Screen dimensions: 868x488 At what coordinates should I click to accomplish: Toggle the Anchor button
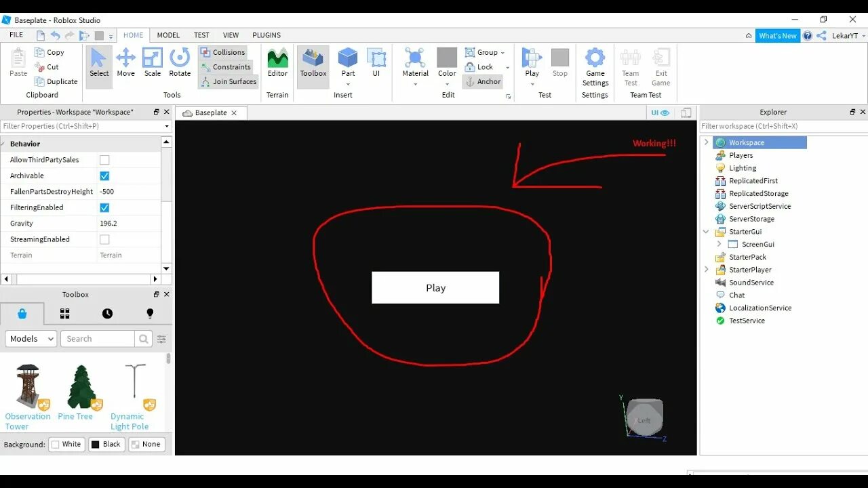[x=482, y=81]
